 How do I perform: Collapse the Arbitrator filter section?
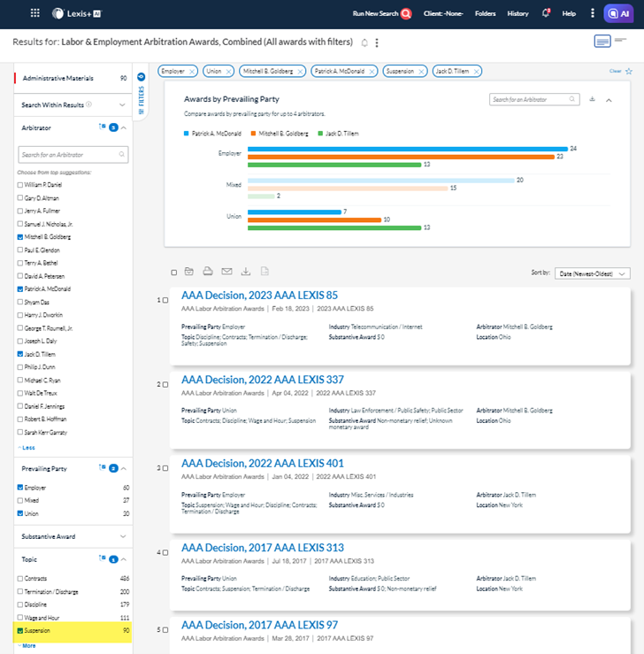(124, 127)
